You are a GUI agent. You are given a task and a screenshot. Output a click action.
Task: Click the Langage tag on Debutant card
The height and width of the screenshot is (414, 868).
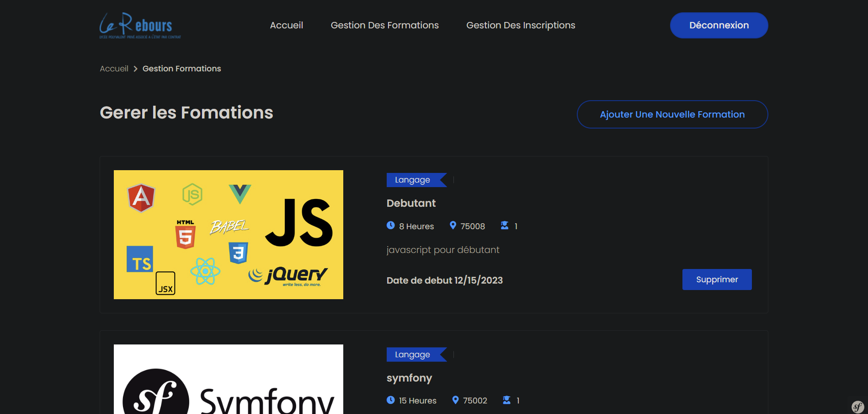(x=417, y=180)
